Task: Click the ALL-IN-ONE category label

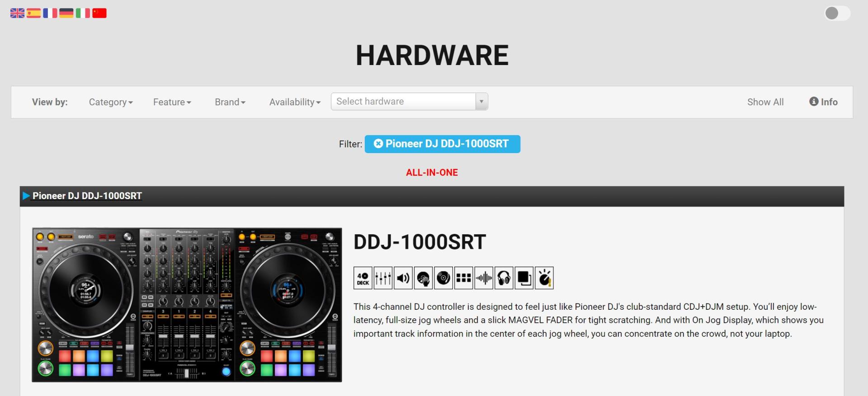Action: tap(432, 172)
